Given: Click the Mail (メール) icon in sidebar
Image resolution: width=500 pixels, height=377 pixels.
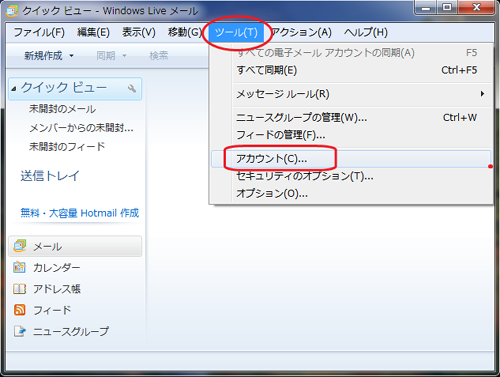Looking at the screenshot, I should pos(20,246).
